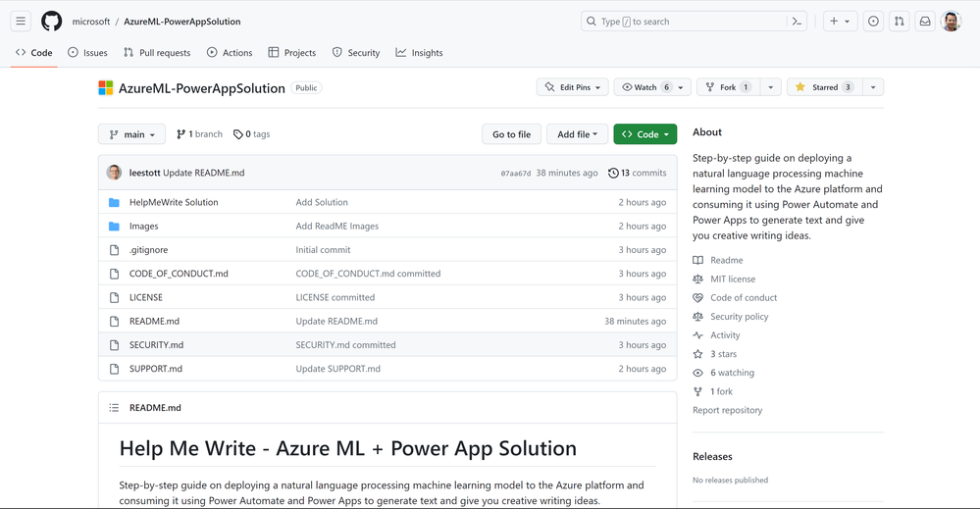The image size is (980, 509).
Task: Open the Add file dropdown
Action: pyautogui.click(x=578, y=134)
